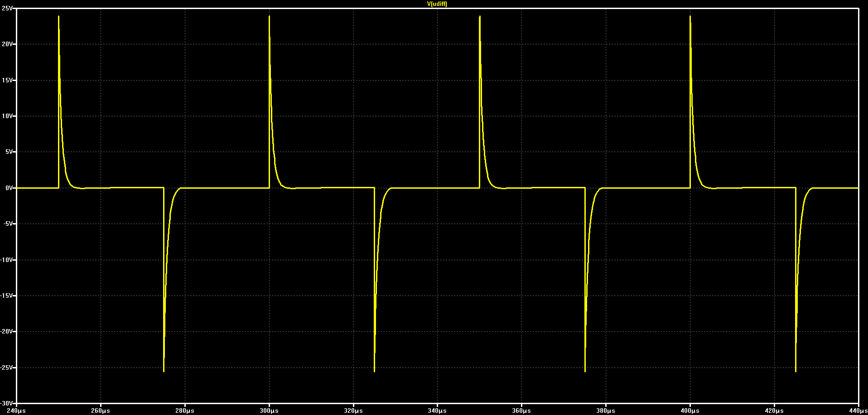
Task: Select the 280µs time axis label
Action: [185, 411]
